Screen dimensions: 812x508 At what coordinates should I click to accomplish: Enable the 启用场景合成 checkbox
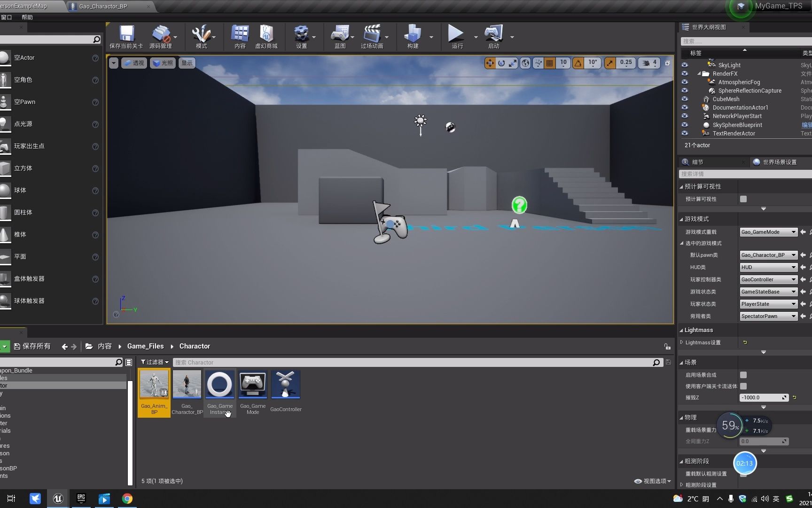(743, 375)
